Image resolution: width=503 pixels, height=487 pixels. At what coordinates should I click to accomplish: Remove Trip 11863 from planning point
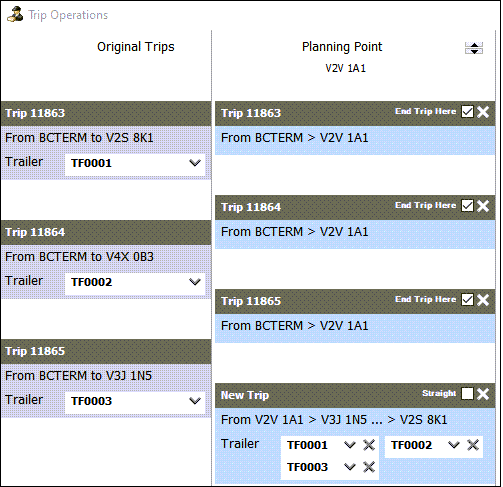[483, 112]
